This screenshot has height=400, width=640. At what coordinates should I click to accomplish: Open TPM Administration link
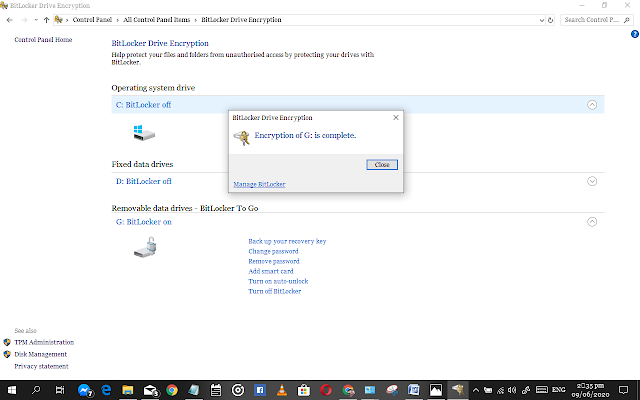pyautogui.click(x=44, y=342)
